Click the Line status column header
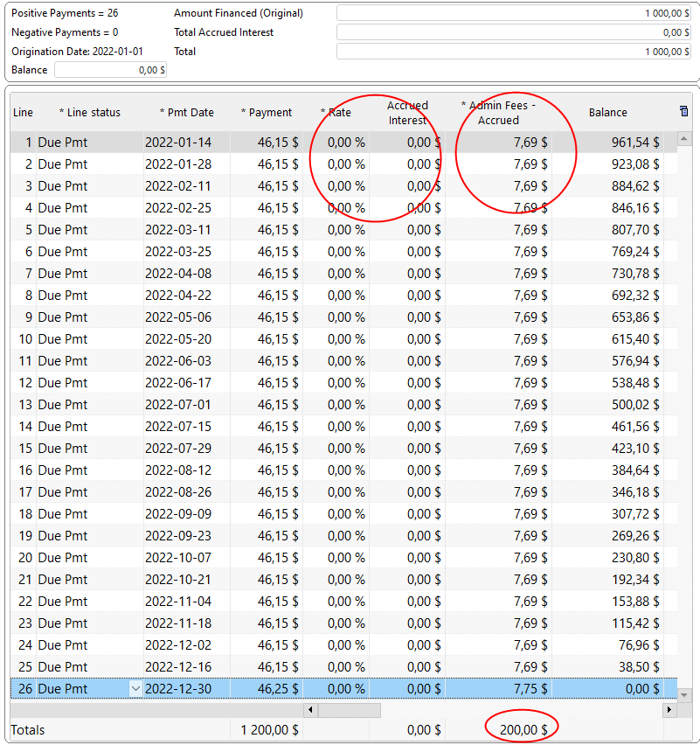The width and height of the screenshot is (700, 745). tap(90, 113)
